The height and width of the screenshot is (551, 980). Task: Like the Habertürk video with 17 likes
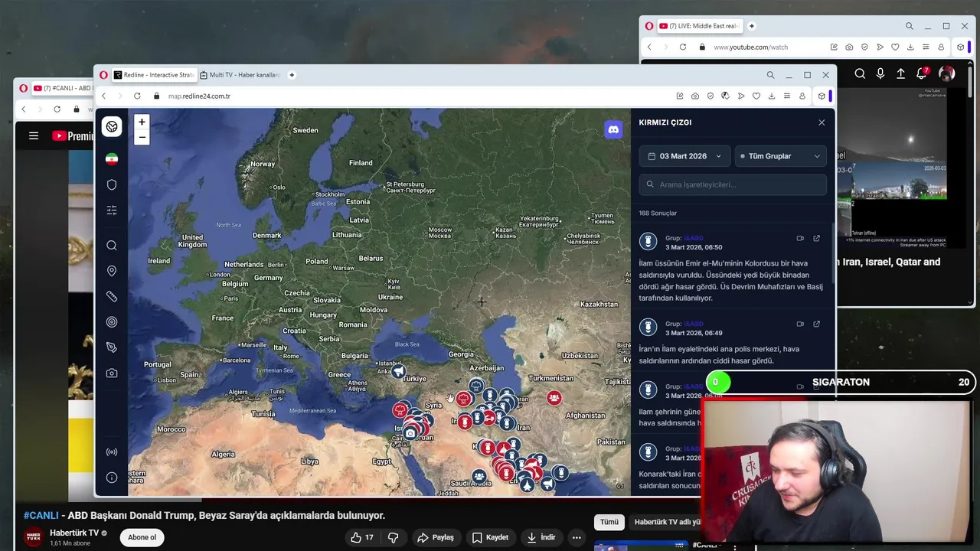362,537
